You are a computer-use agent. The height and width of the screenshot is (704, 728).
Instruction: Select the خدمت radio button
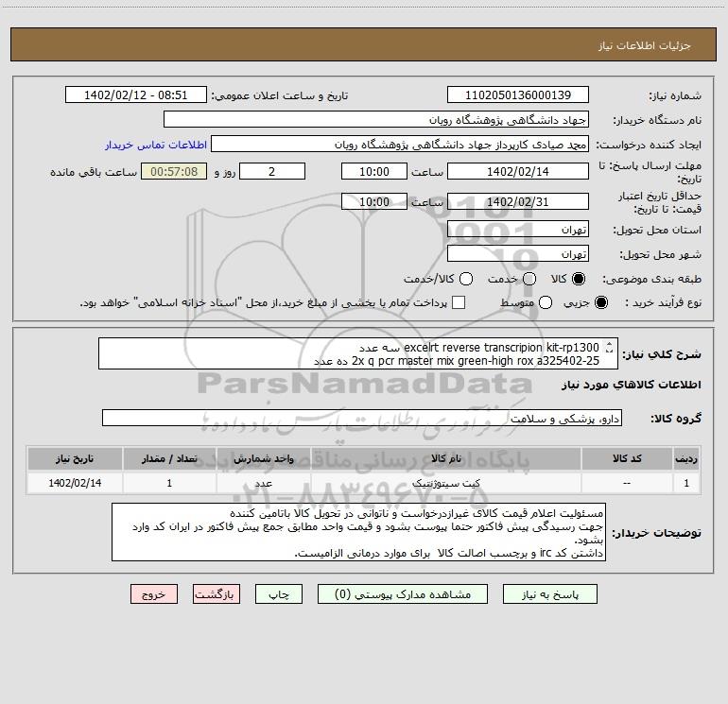(529, 279)
